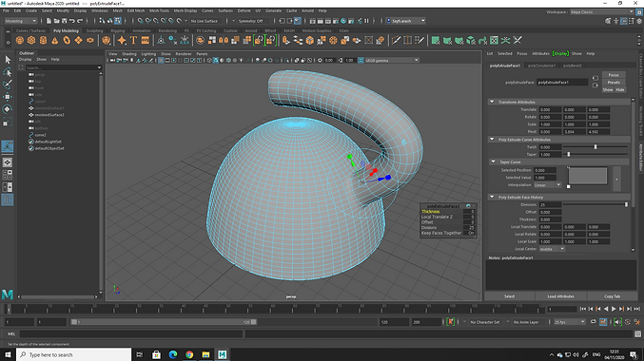Click the polygon Type text tool icon
The width and height of the screenshot is (644, 361).
pyautogui.click(x=133, y=40)
